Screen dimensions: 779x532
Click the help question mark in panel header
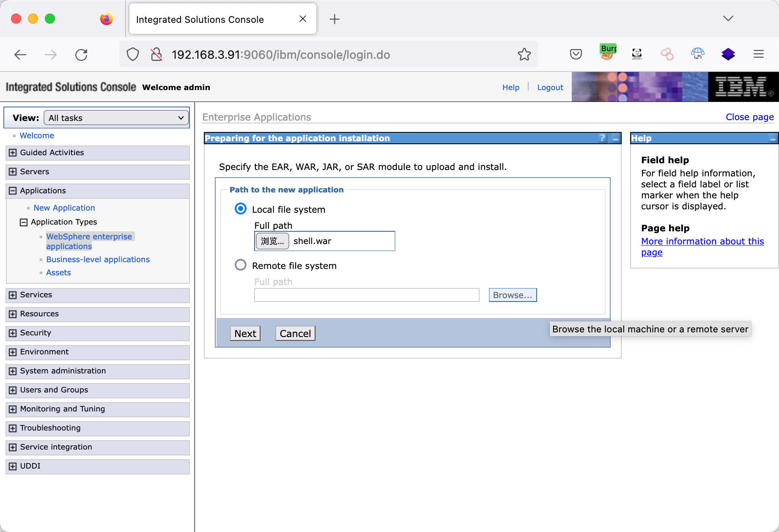[x=603, y=138]
